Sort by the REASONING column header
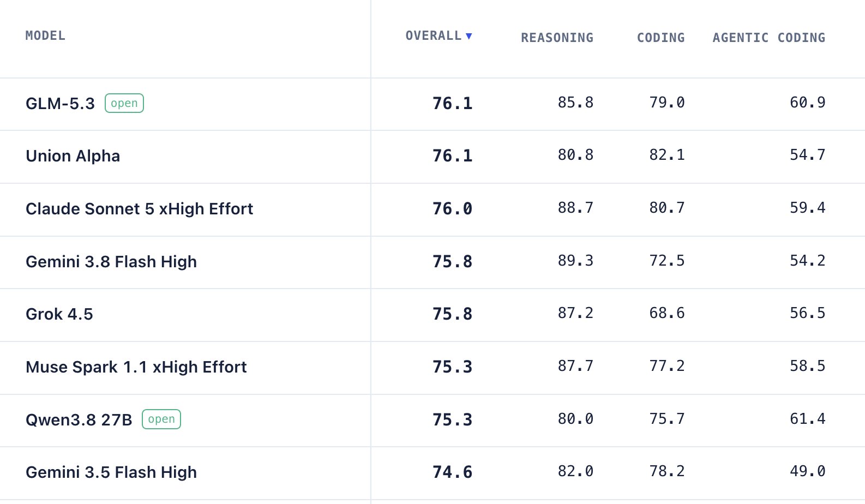The image size is (865, 504). coord(557,38)
